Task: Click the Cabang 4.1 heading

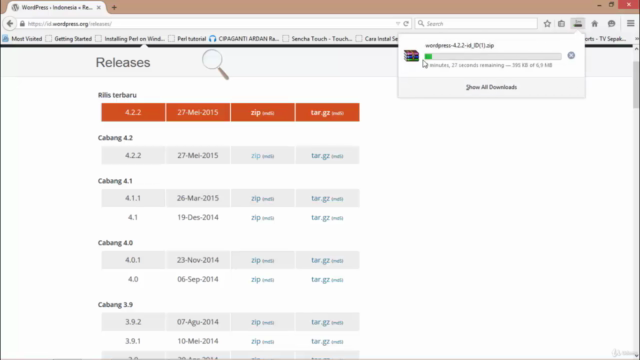Action: (x=115, y=181)
